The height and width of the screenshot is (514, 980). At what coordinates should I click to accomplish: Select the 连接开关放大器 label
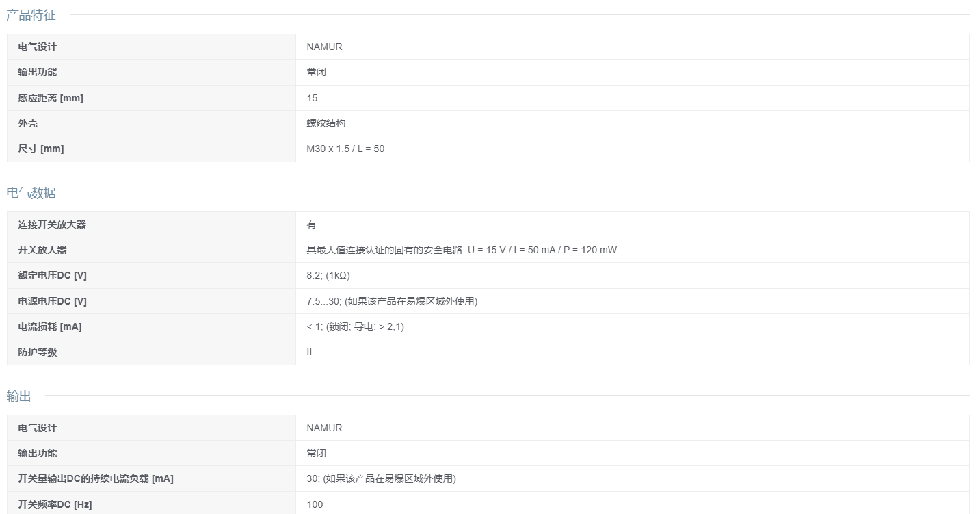[x=52, y=224]
